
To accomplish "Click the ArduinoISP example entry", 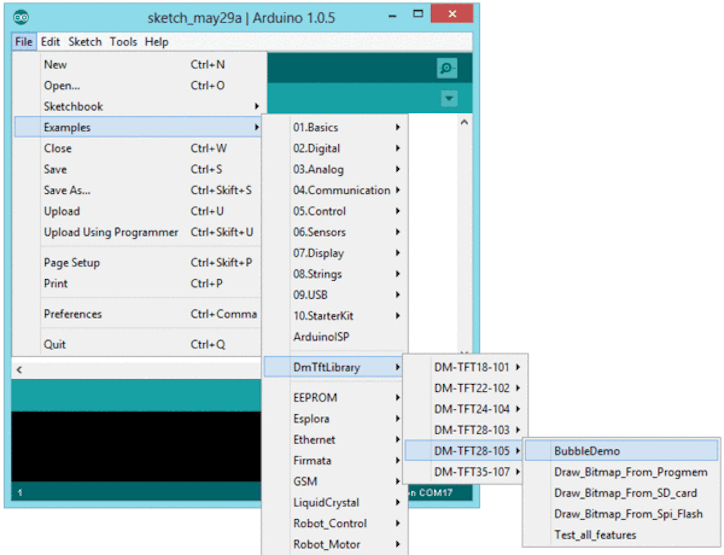I will (x=320, y=337).
